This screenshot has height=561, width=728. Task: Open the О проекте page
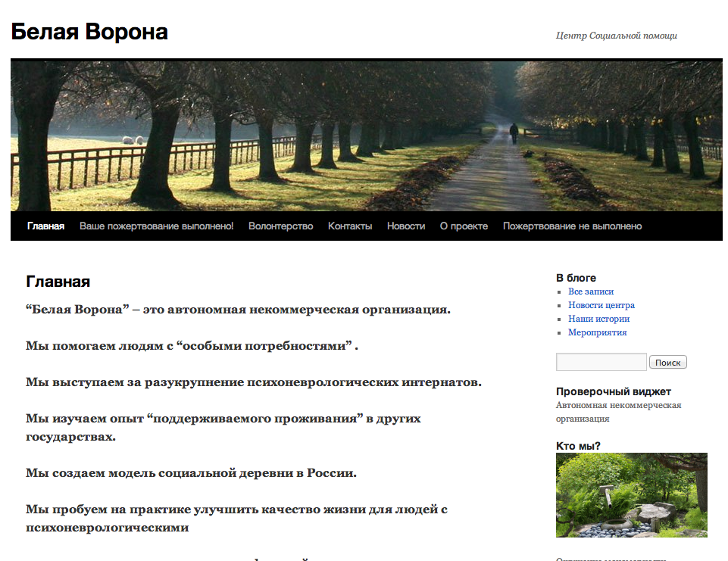[x=464, y=226]
